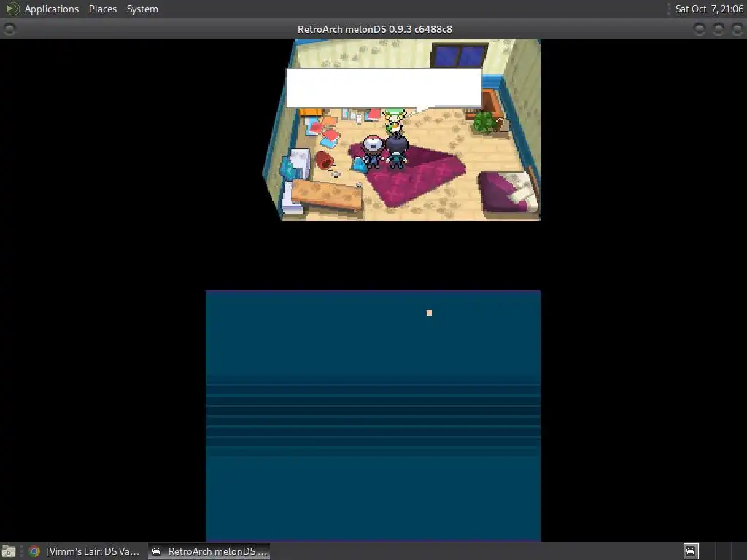The width and height of the screenshot is (747, 560).
Task: Tap the small square on touch screen
Action: coord(429,313)
